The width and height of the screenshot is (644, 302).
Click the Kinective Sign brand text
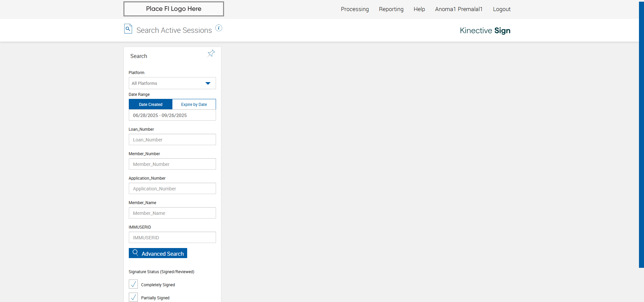pyautogui.click(x=485, y=31)
